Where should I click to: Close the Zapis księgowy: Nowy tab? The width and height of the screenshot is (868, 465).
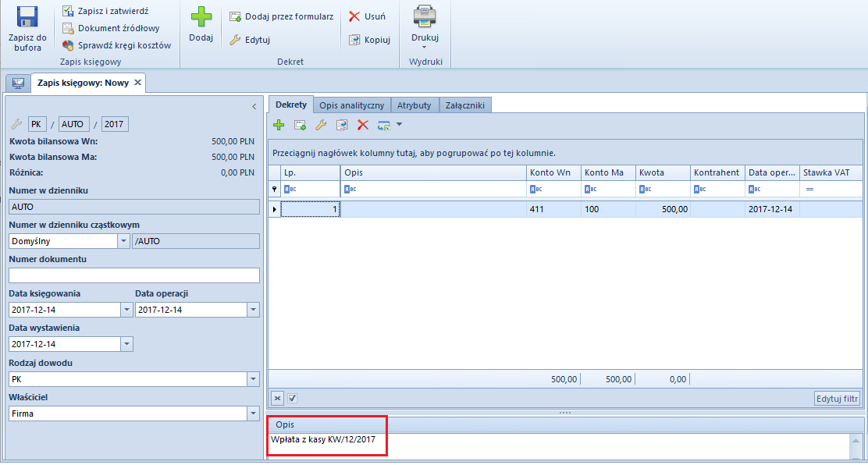pyautogui.click(x=138, y=83)
